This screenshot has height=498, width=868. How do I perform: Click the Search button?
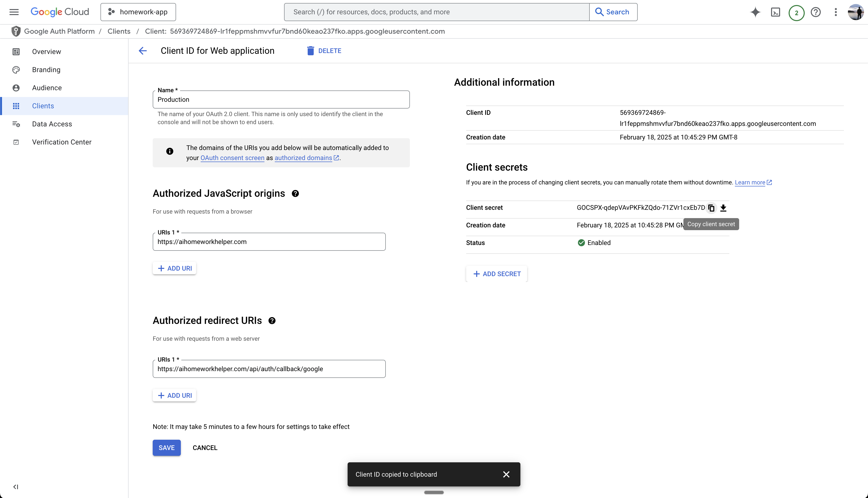coord(613,12)
